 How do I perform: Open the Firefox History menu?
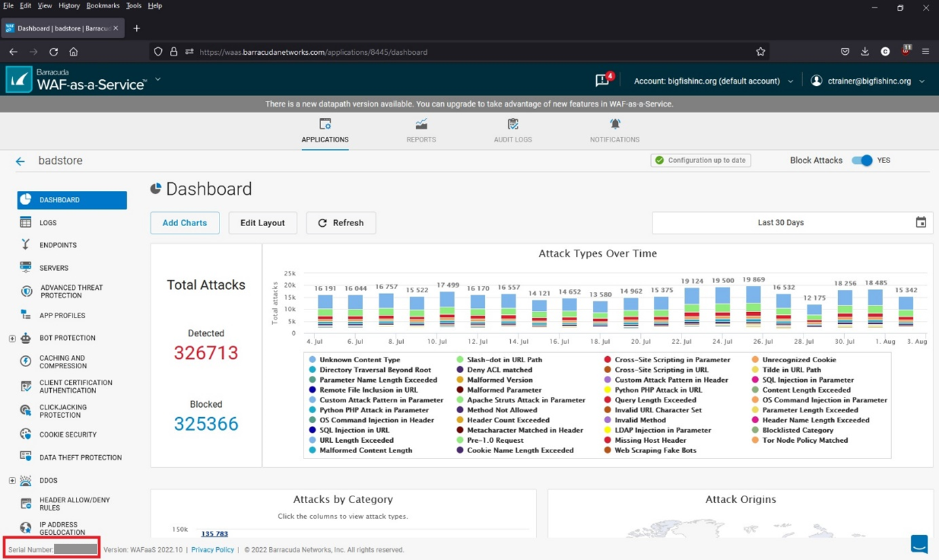[69, 5]
